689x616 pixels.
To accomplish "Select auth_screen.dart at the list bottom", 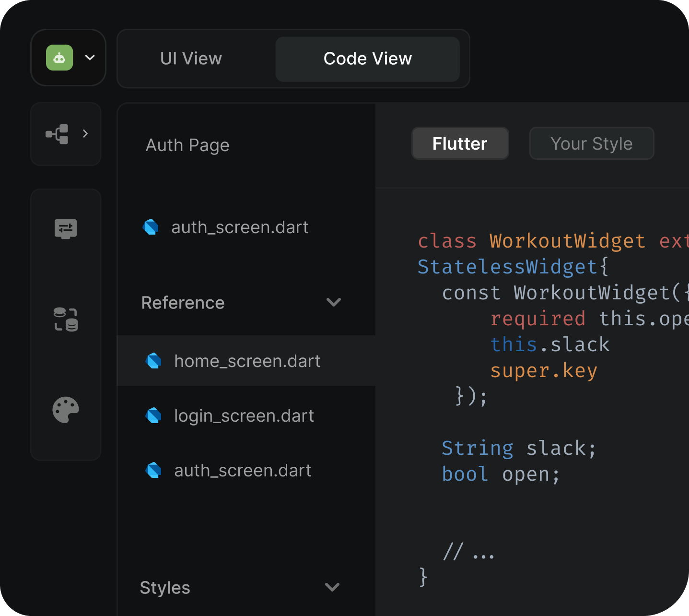I will click(x=243, y=470).
